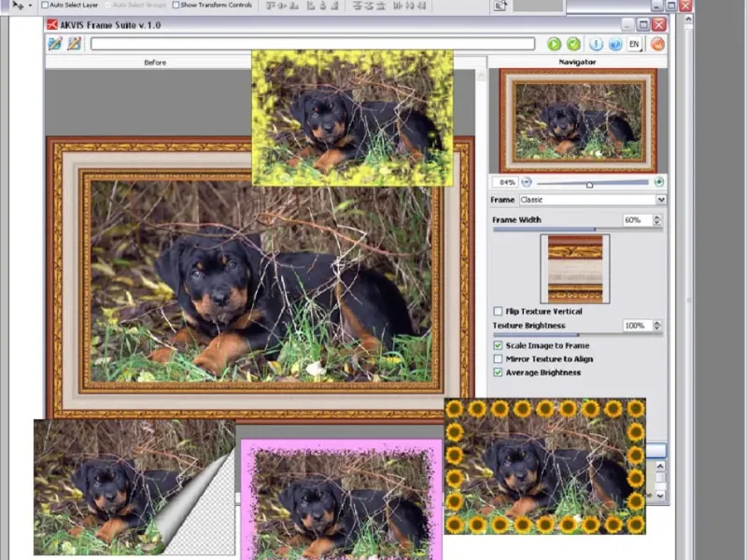747x560 pixels.
Task: Click the frame texture sample thumbnail
Action: click(x=575, y=269)
